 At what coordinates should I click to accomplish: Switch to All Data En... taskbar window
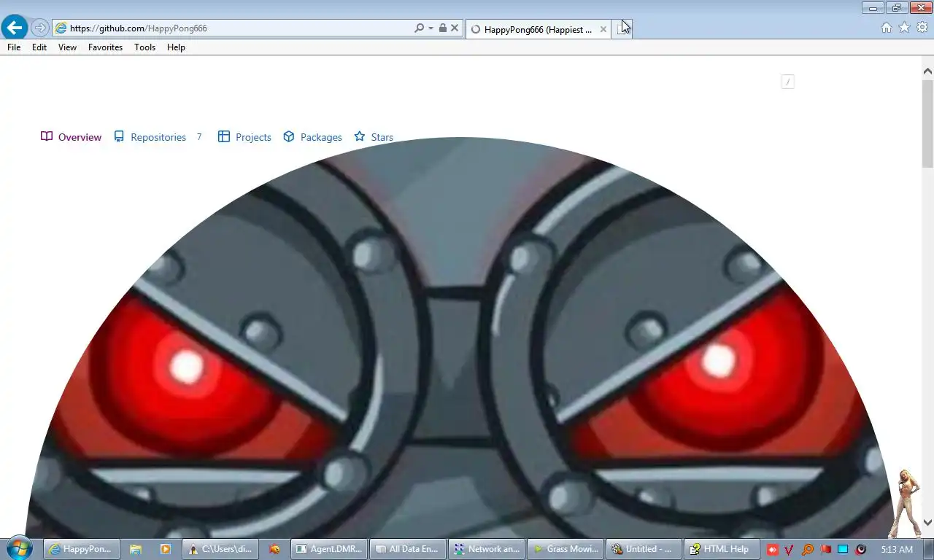pyautogui.click(x=407, y=549)
